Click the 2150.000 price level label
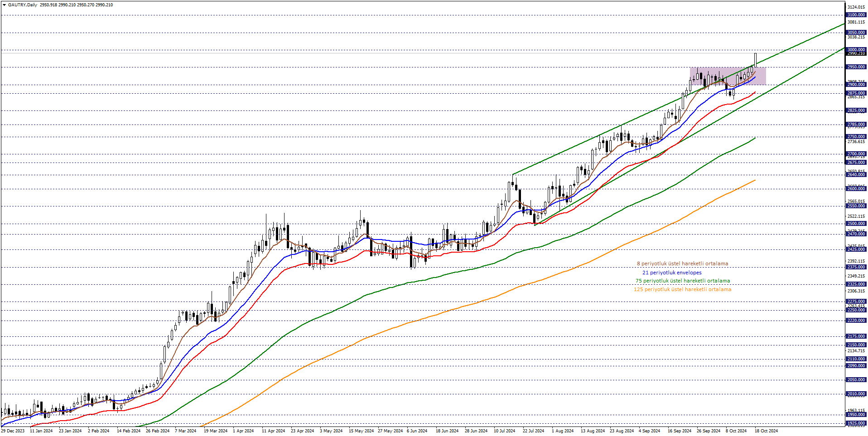This screenshot has width=868, height=436. point(856,345)
